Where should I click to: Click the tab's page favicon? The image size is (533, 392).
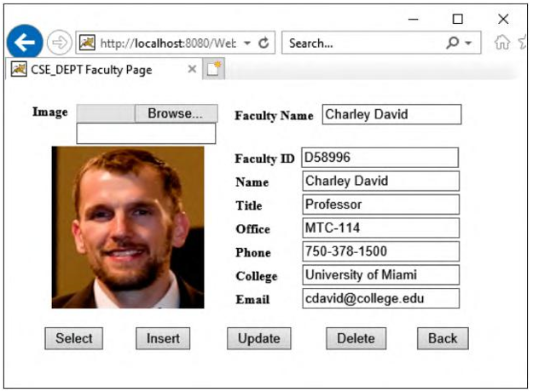click(x=19, y=69)
